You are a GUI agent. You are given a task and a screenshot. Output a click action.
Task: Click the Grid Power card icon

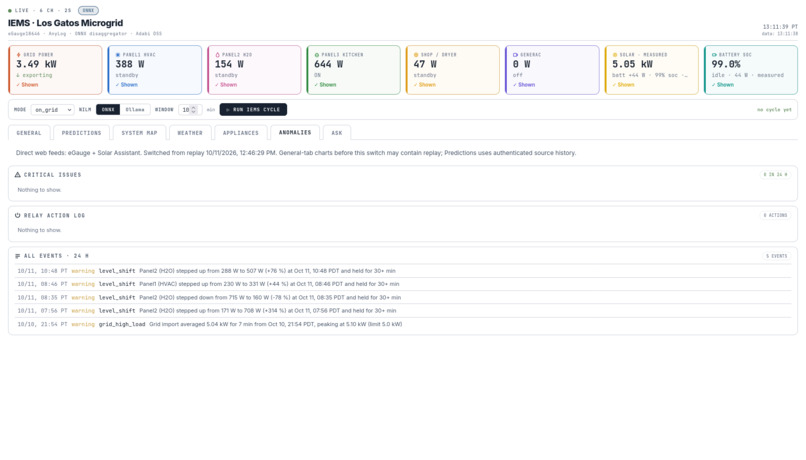click(19, 54)
